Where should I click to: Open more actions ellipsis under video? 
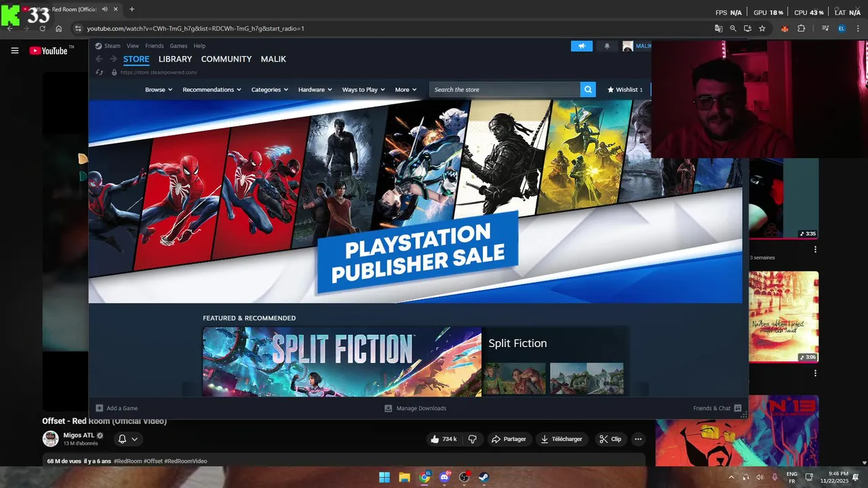(637, 439)
